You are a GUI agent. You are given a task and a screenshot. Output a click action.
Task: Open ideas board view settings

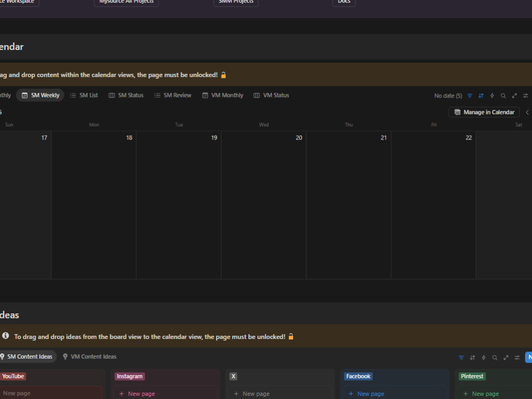point(517,358)
